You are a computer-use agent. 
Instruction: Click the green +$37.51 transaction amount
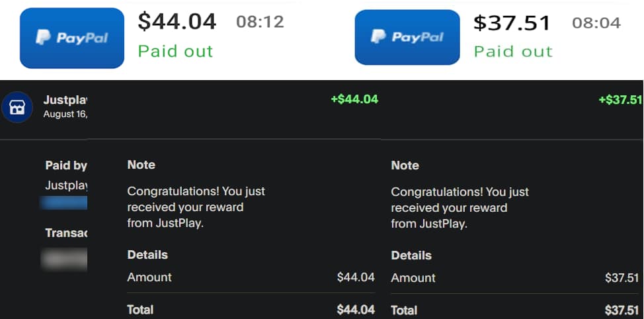[x=620, y=100]
